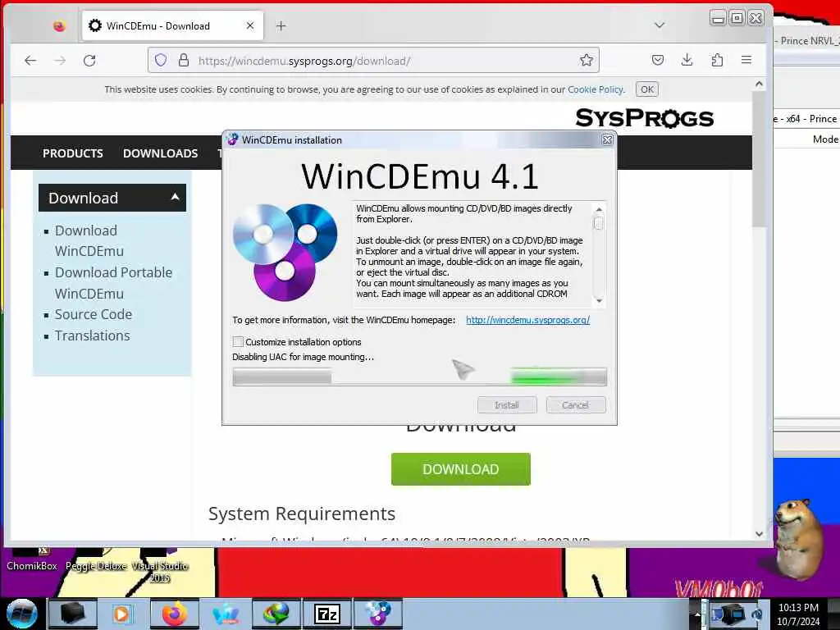Click the WinCDEmu discs logo image
The image size is (840, 630).
[x=285, y=252]
